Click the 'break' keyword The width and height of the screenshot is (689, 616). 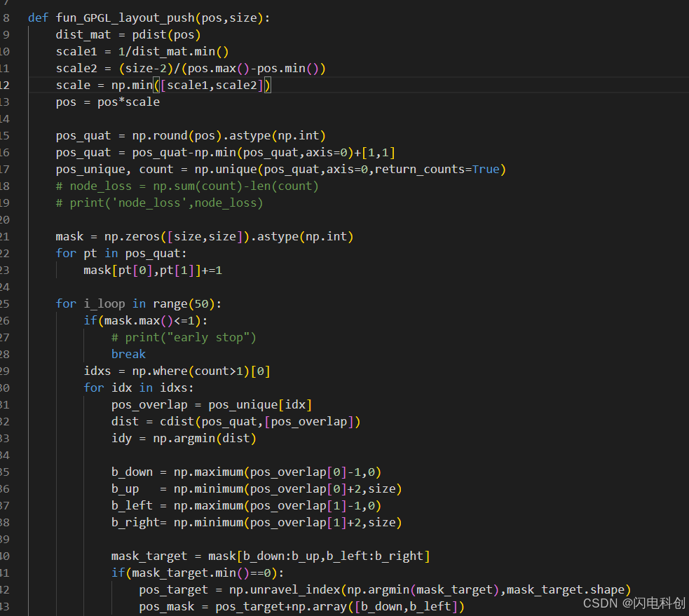click(x=128, y=354)
